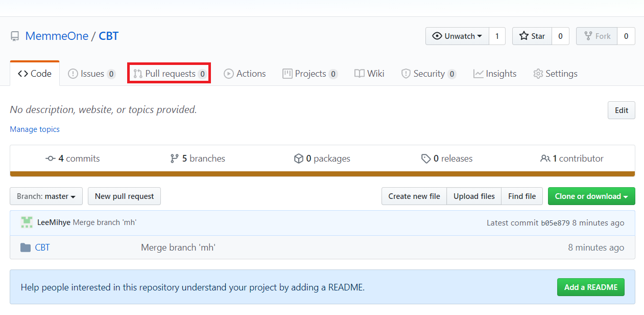
Task: View the 0 releases link
Action: [x=447, y=159]
